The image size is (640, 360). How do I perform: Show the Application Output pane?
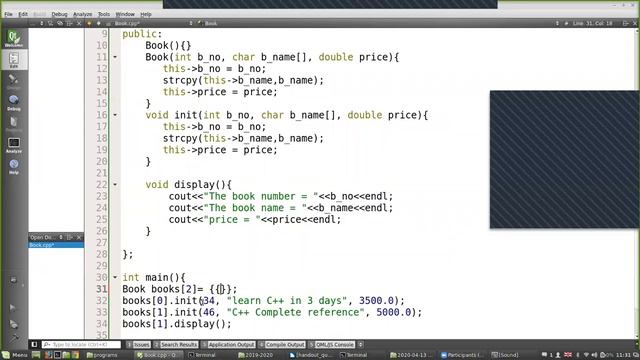tap(228, 344)
